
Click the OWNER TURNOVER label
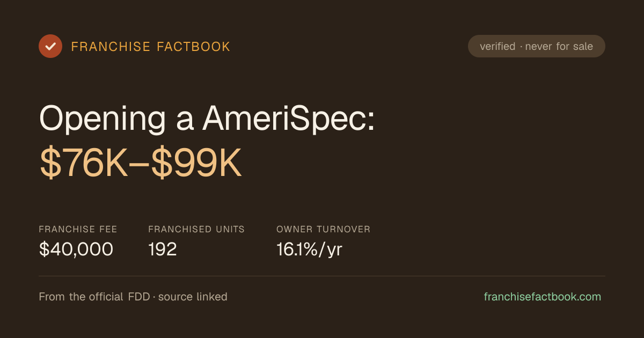(324, 229)
